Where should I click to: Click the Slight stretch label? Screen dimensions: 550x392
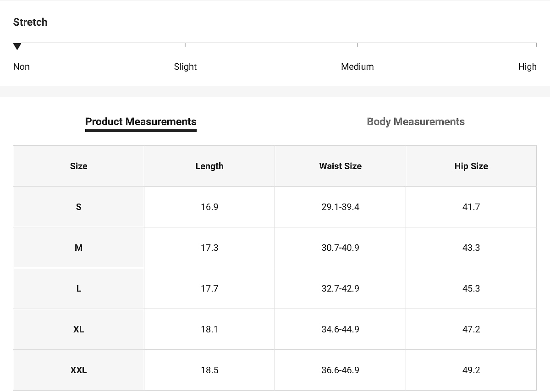click(185, 66)
